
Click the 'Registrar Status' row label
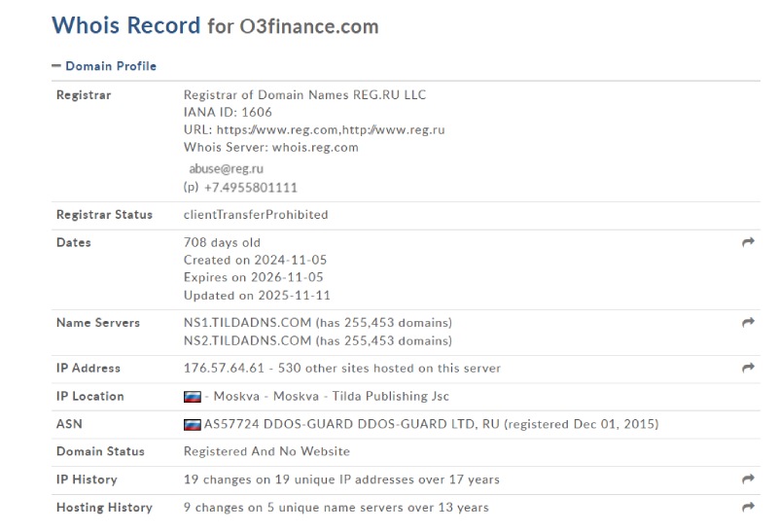pyautogui.click(x=104, y=215)
